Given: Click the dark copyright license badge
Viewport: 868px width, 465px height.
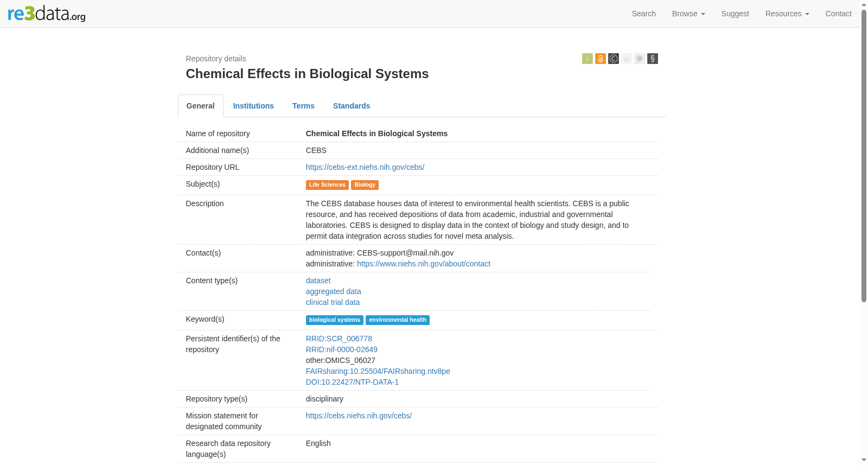Looking at the screenshot, I should pos(613,59).
